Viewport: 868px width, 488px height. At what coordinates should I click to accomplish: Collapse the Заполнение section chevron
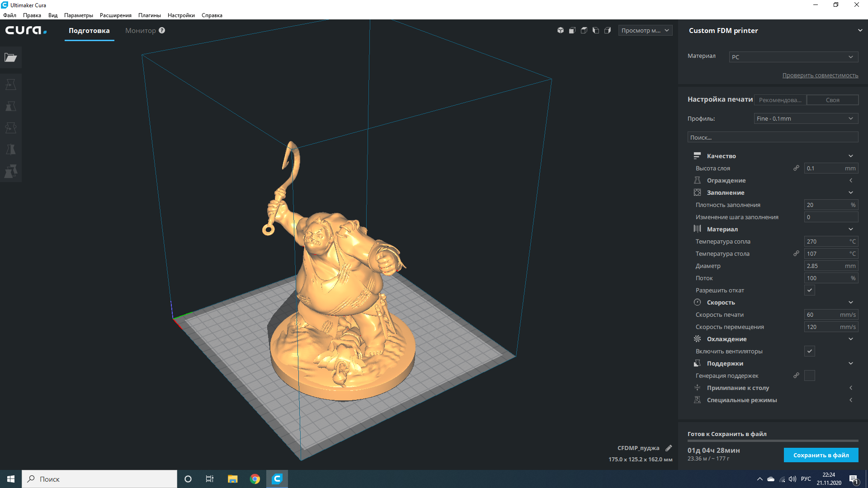pyautogui.click(x=851, y=192)
